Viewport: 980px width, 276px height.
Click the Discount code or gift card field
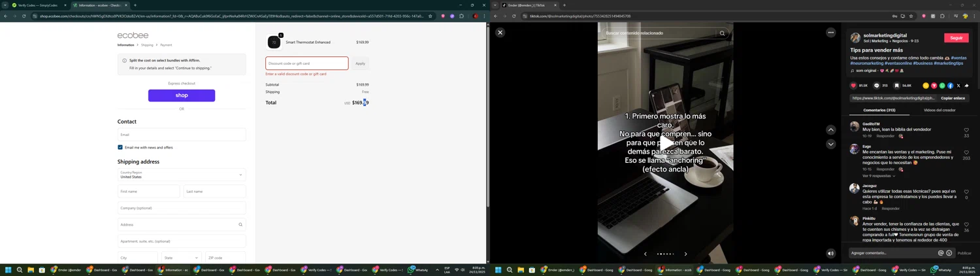click(x=307, y=63)
